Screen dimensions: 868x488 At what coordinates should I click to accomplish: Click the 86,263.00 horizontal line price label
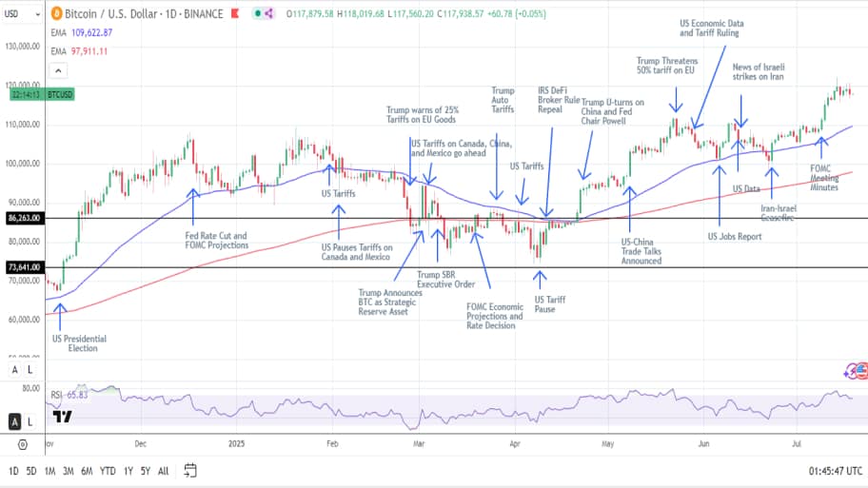25,218
